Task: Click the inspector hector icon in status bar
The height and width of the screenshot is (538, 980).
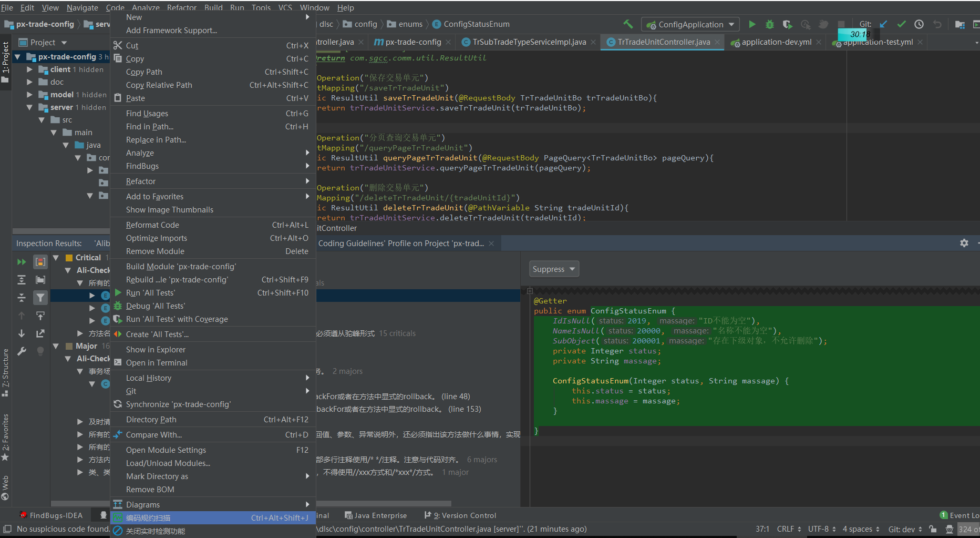Action: tap(949, 529)
